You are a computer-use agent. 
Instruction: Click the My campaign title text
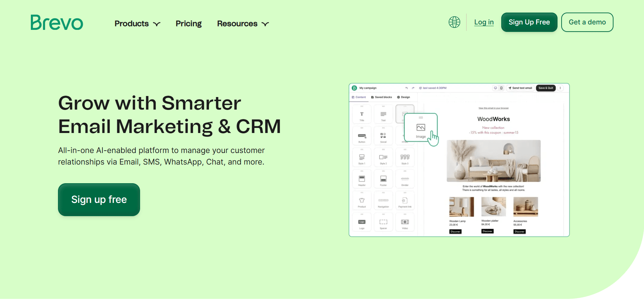click(368, 88)
